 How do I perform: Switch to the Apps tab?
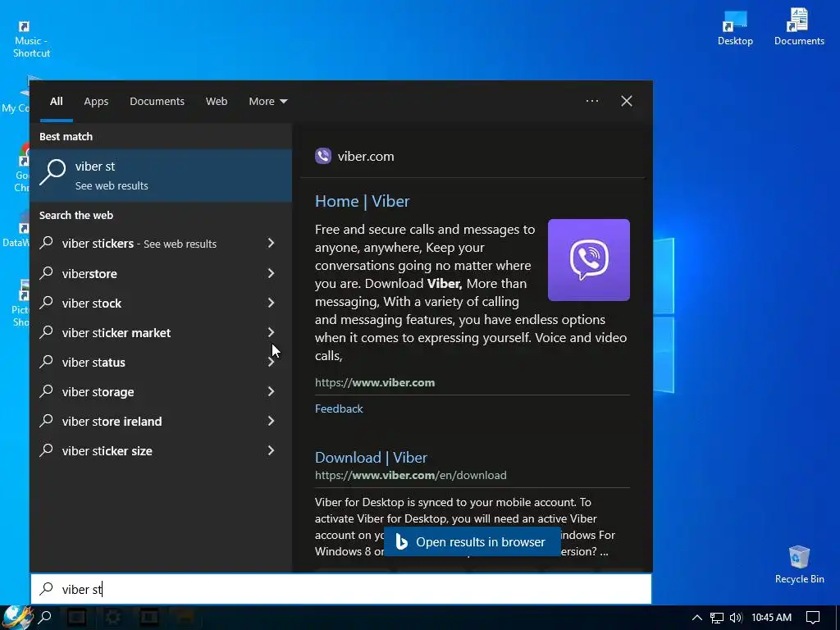pyautogui.click(x=96, y=101)
